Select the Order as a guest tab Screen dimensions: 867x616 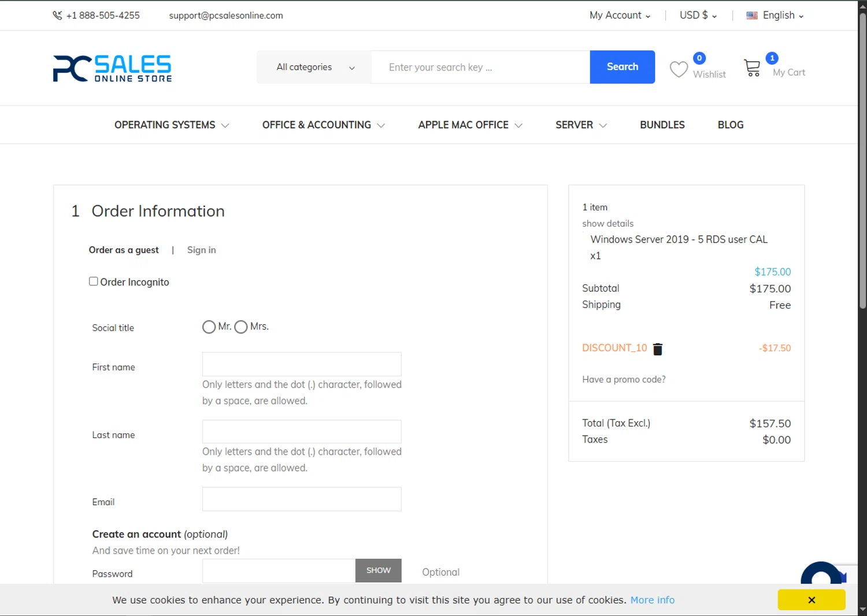[x=124, y=250]
